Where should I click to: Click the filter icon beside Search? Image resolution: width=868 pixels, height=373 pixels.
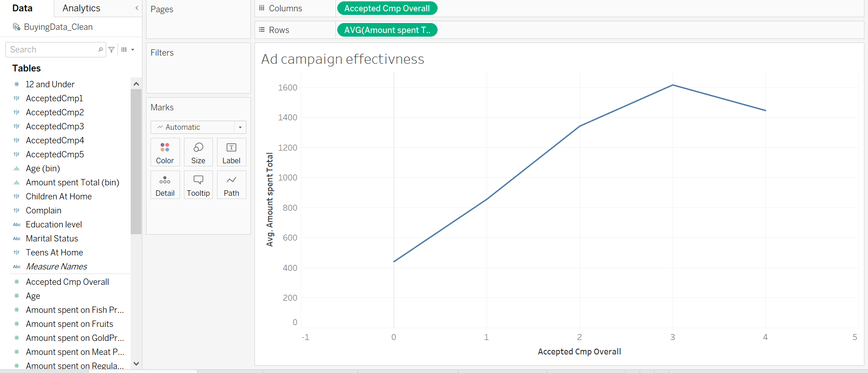112,50
